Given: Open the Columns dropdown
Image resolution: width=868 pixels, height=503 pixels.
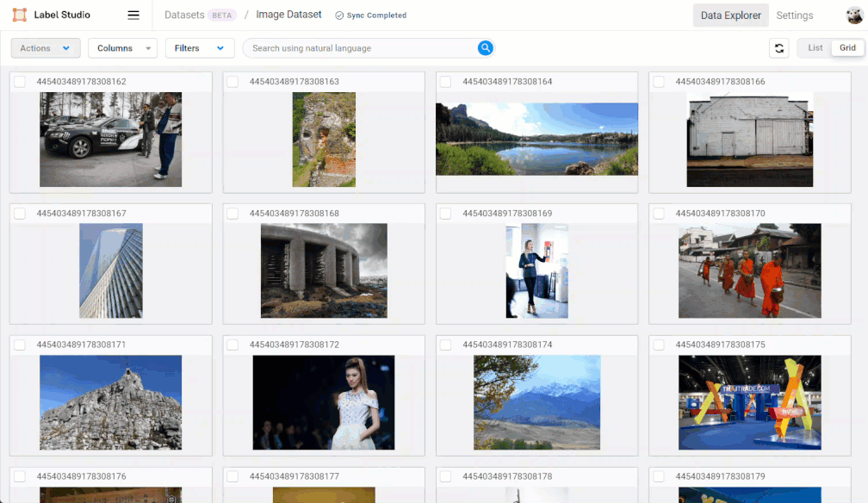Looking at the screenshot, I should point(122,48).
